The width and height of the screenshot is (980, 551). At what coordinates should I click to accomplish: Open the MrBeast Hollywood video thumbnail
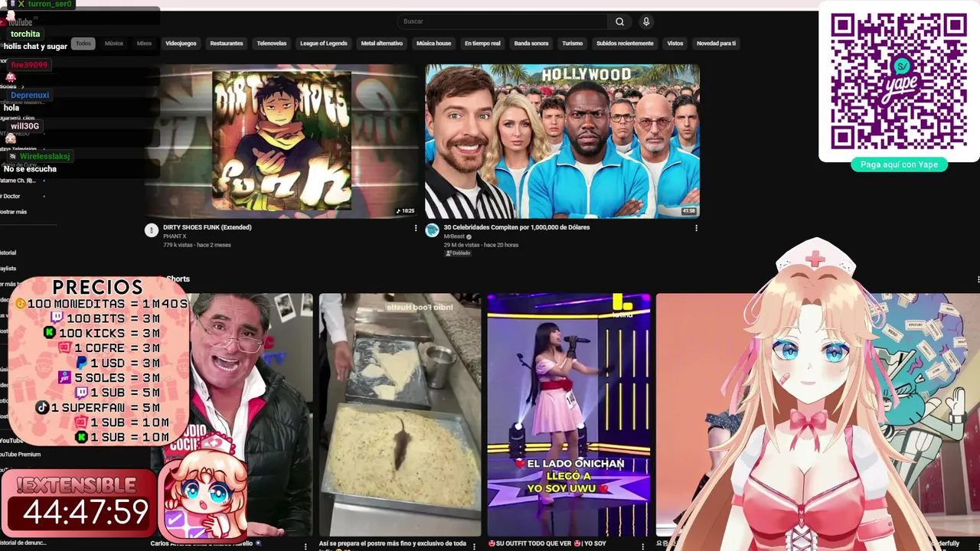pyautogui.click(x=562, y=141)
